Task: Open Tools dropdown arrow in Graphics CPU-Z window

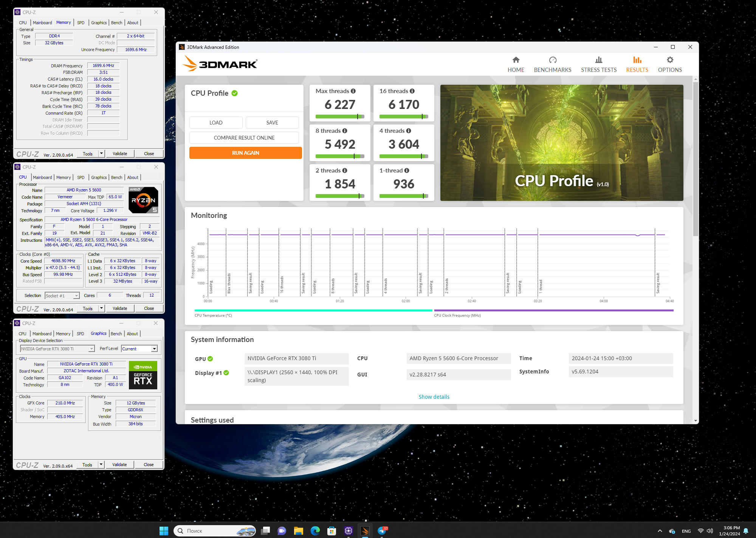Action: click(x=101, y=465)
